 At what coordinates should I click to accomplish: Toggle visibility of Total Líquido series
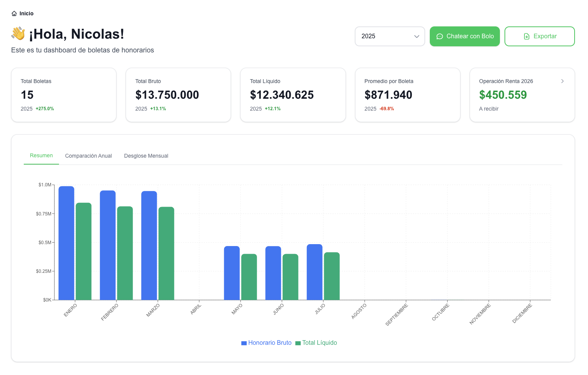[x=316, y=343]
